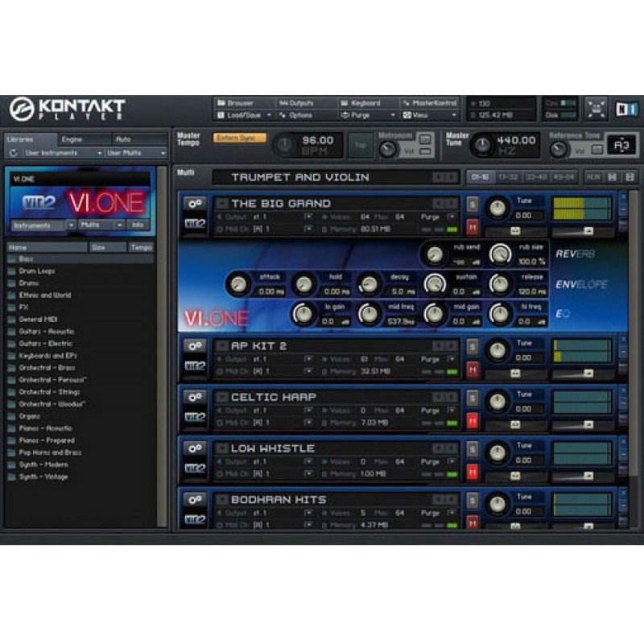Click the Master Tune knob

click(481, 146)
